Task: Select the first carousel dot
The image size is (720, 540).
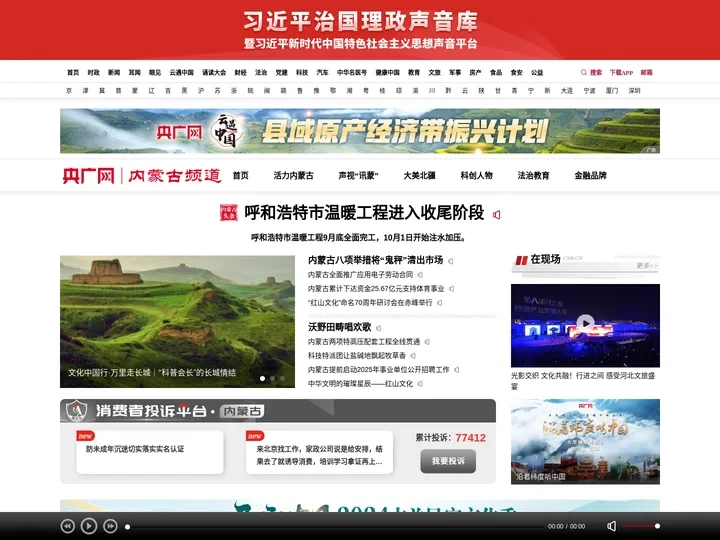Action: click(x=262, y=378)
